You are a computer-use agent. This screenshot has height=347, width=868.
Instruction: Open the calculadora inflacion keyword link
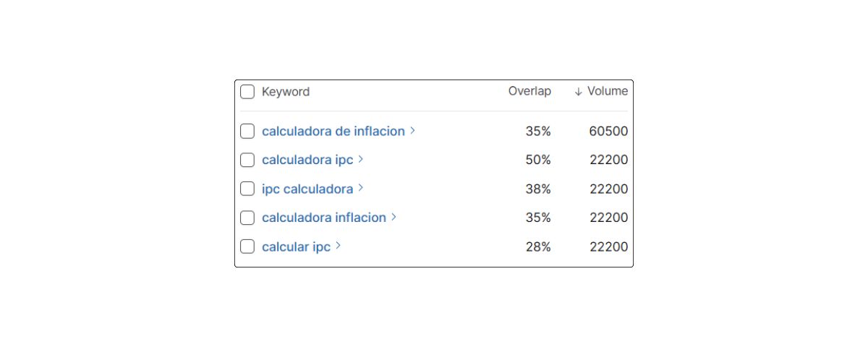point(324,218)
